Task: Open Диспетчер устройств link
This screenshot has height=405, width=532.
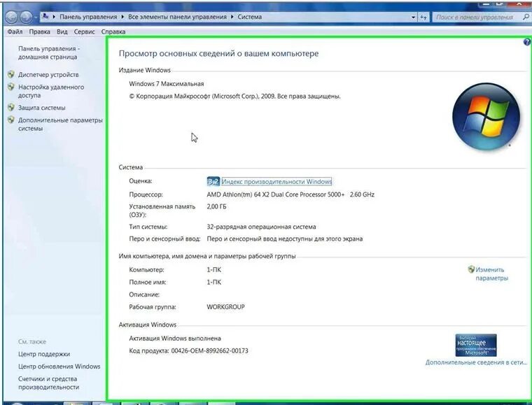Action: pyautogui.click(x=48, y=75)
